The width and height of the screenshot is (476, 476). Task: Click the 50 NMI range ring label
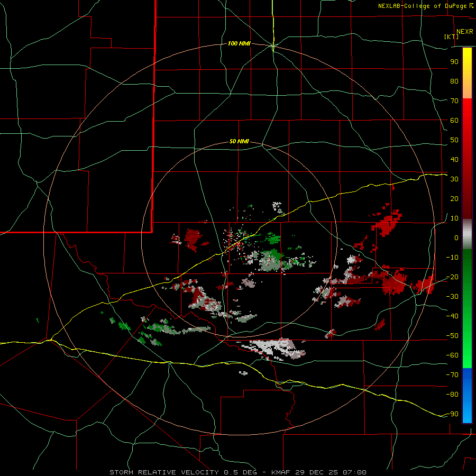(x=239, y=141)
